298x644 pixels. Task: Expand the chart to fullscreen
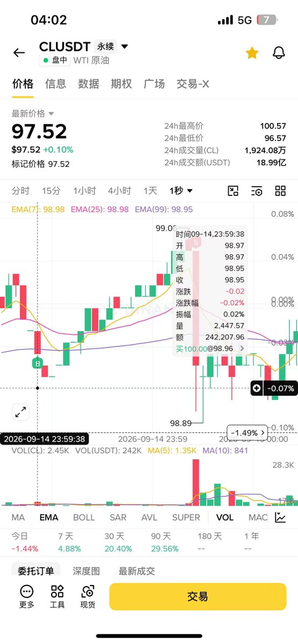pyautogui.click(x=20, y=412)
